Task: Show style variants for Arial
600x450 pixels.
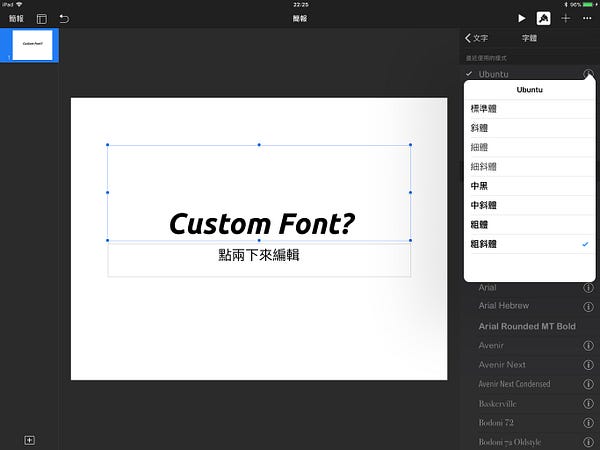Action: pyautogui.click(x=588, y=288)
